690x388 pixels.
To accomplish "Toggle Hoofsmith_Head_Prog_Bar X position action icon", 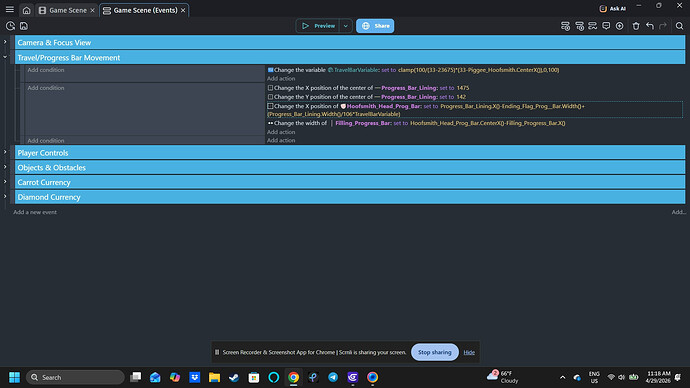I will pos(270,106).
